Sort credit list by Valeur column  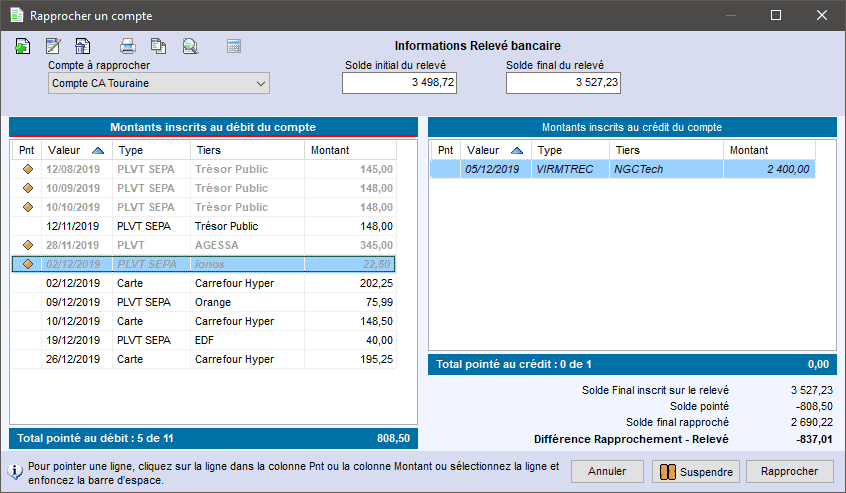496,150
